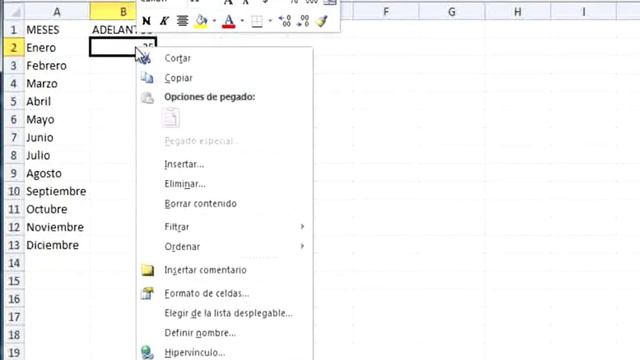This screenshot has height=360, width=640.
Task: Open the Filtrar menu entry
Action: point(177,227)
